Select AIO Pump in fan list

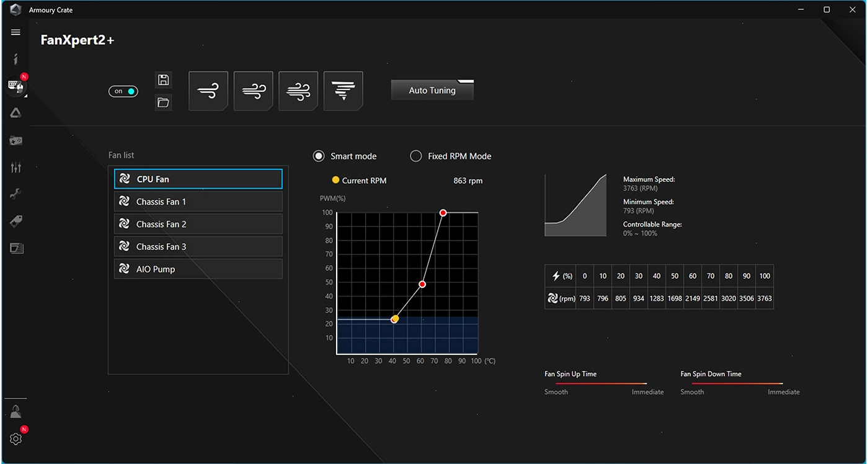(198, 269)
